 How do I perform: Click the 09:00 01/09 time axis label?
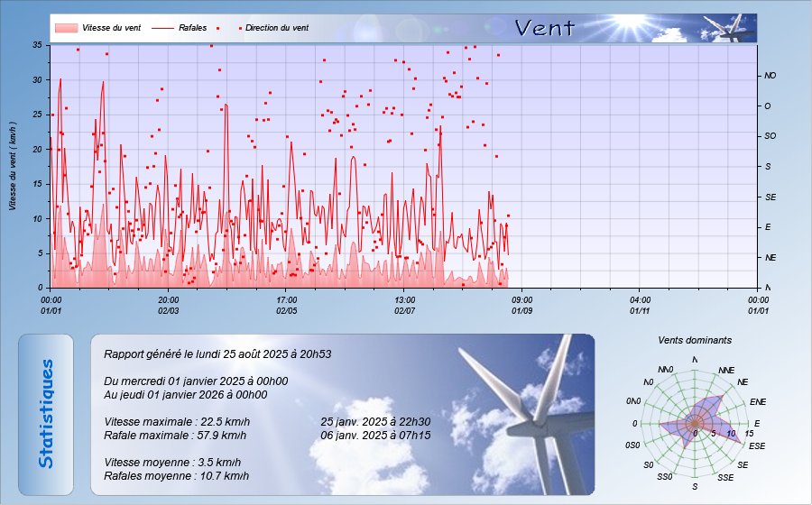(522, 305)
